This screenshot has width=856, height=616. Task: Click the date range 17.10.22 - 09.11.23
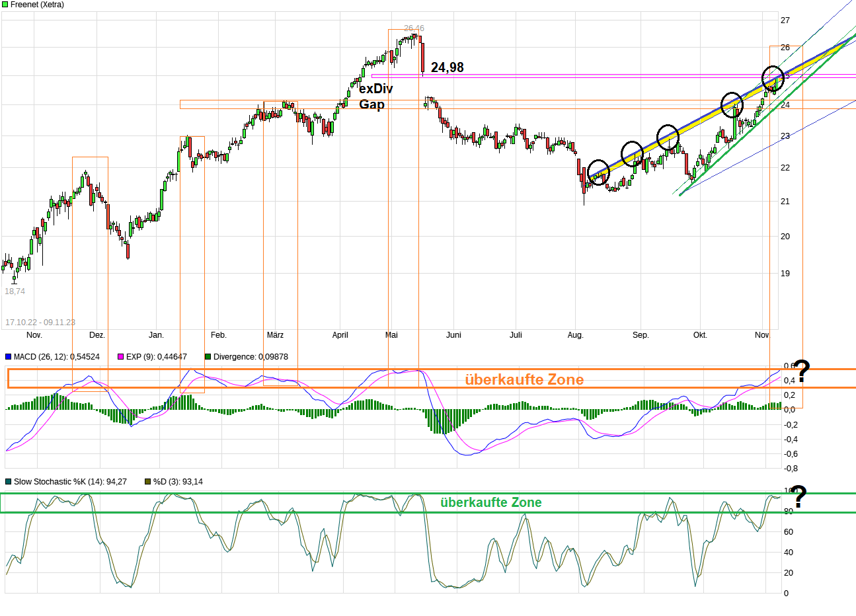tap(40, 323)
